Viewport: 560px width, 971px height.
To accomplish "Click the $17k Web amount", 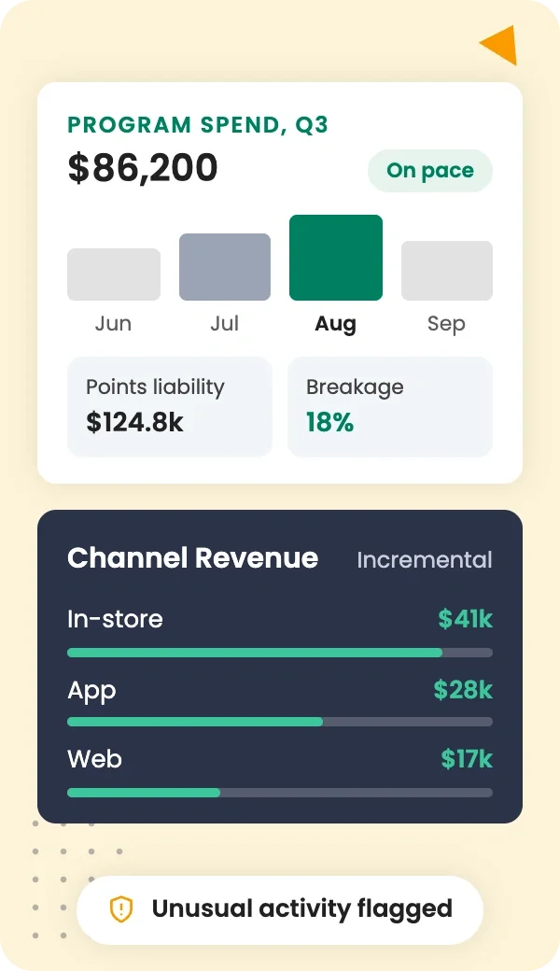I will tap(467, 758).
